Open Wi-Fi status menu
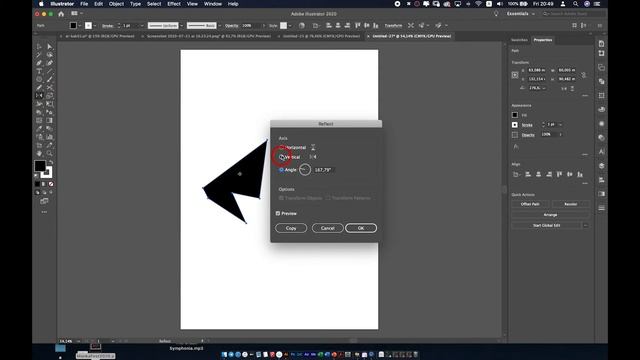 [478, 4]
